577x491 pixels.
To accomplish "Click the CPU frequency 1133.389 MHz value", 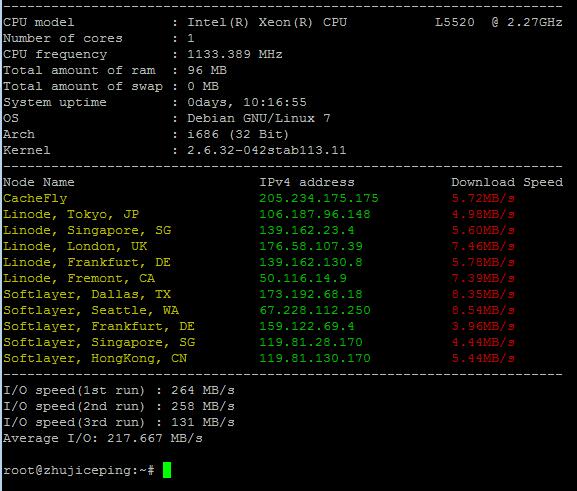I will coord(235,54).
